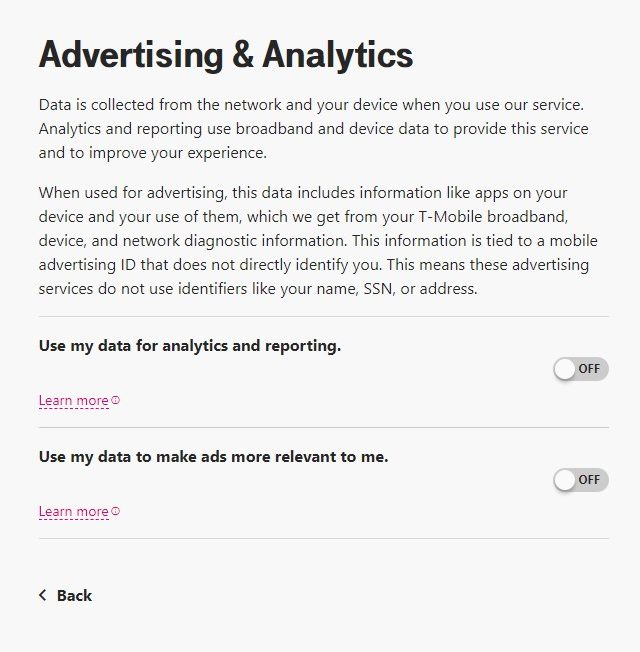This screenshot has width=640, height=652.
Task: Click OFF text on relevant ads toggle
Action: (x=589, y=480)
